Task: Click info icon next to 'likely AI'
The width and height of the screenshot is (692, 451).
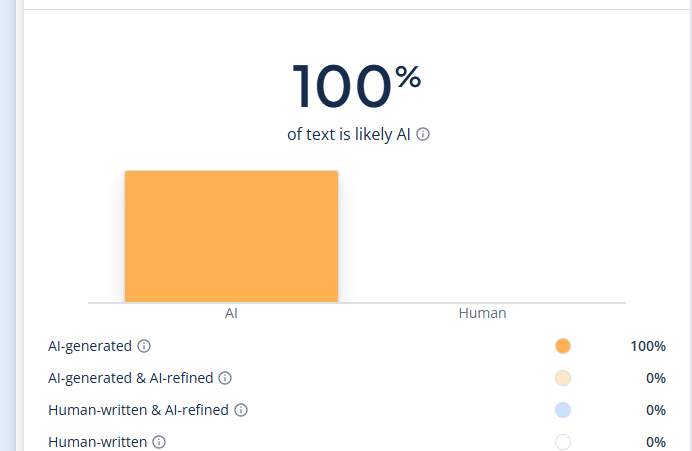Action: pos(423,134)
